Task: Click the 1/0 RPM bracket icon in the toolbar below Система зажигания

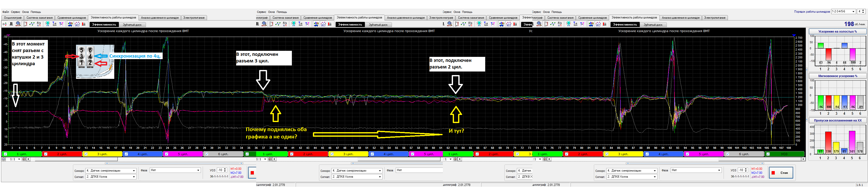Action: [x=25, y=24]
